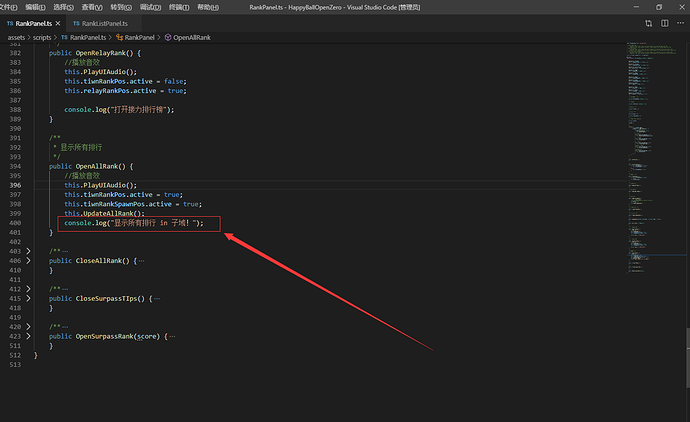Expand the collapsed comment above CloseAllRank
The width and height of the screenshot is (690, 422).
(x=30, y=250)
